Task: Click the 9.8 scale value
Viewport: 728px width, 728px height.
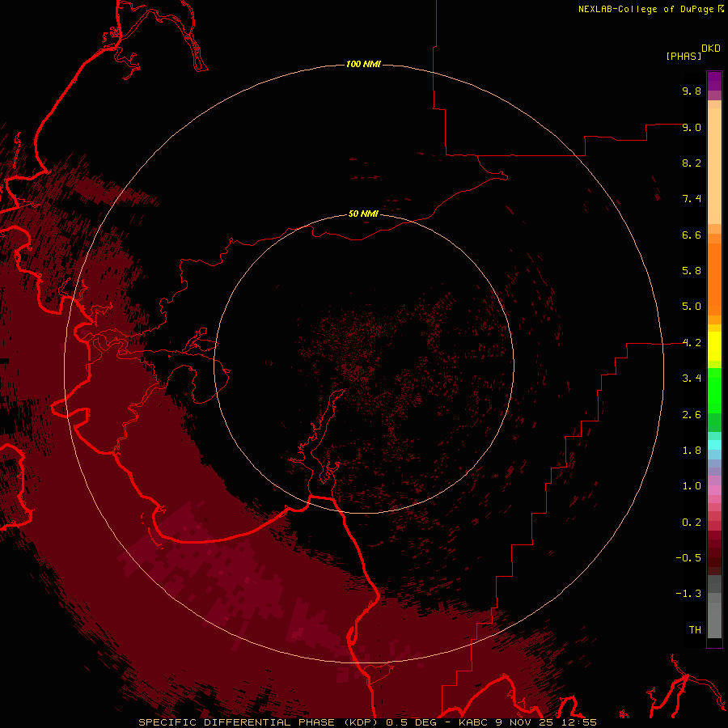Action: 692,91
